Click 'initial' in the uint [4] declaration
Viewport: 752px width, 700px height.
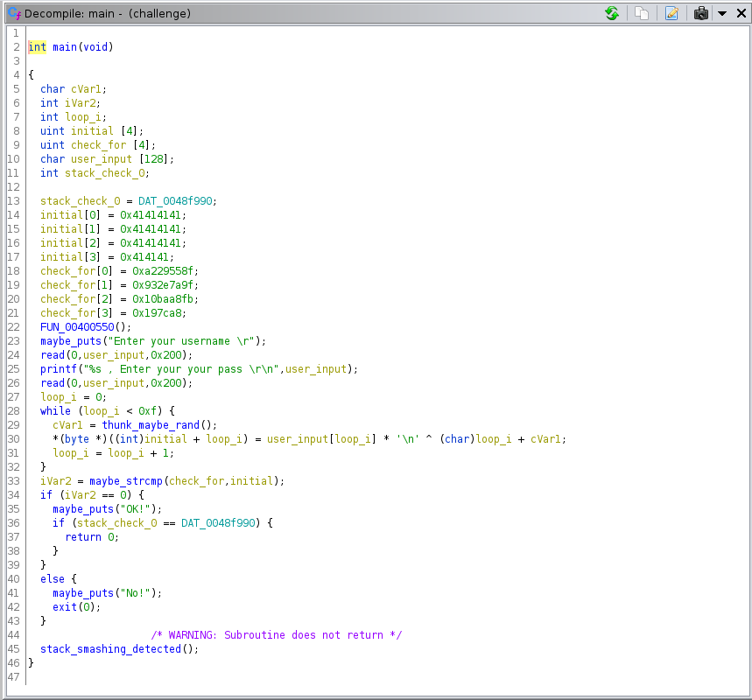pos(92,131)
